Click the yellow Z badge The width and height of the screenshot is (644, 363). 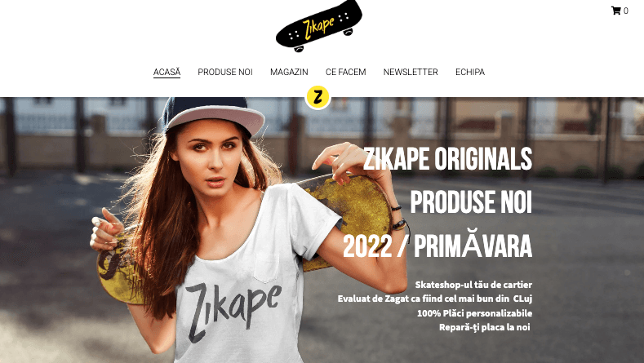tap(318, 97)
